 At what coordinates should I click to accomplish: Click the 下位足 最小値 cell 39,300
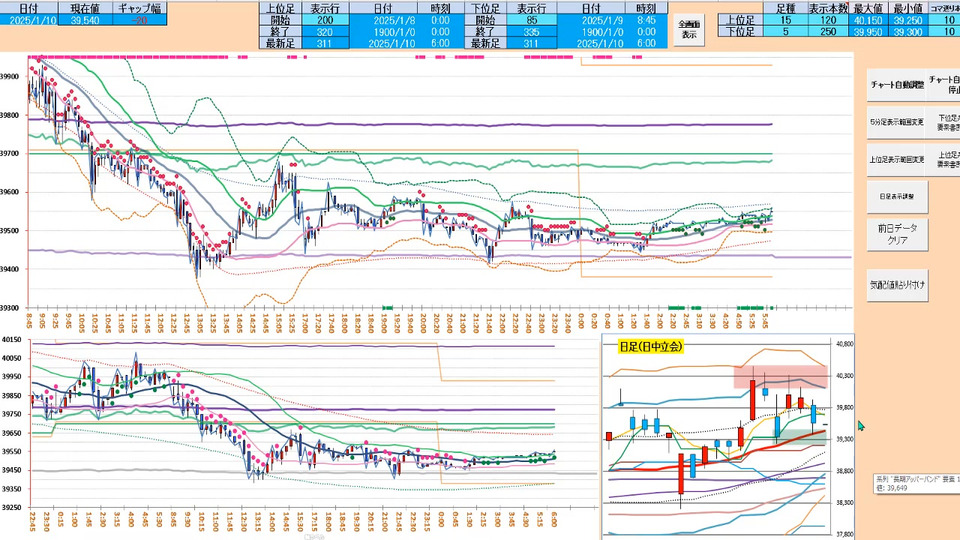tap(907, 31)
